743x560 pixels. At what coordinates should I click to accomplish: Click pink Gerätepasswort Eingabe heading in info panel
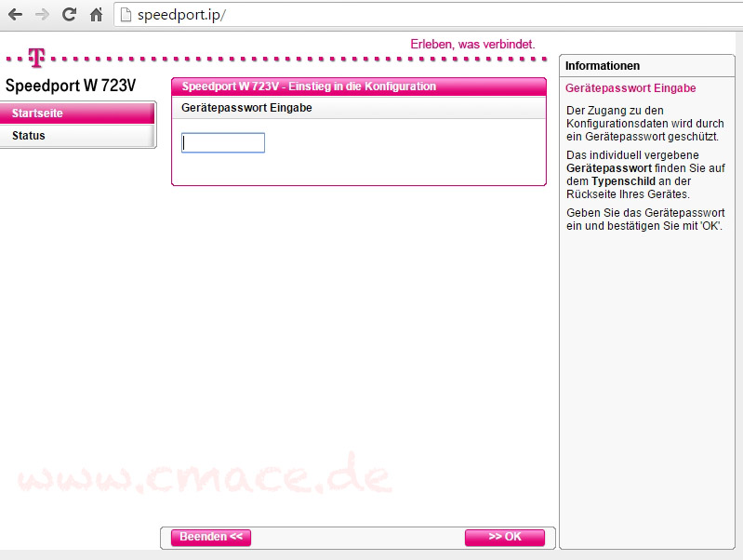pyautogui.click(x=630, y=88)
